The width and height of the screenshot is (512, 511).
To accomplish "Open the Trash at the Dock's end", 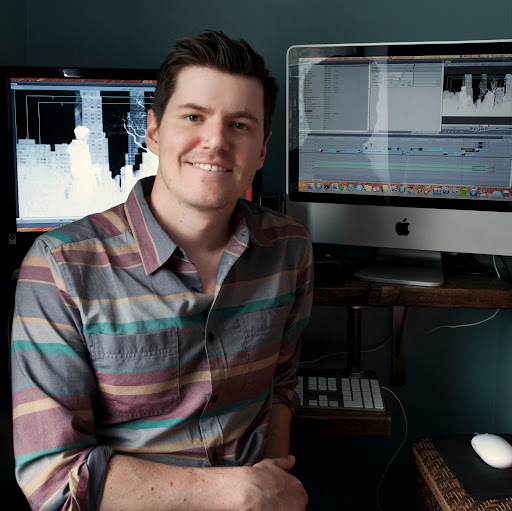I will pos(506,194).
